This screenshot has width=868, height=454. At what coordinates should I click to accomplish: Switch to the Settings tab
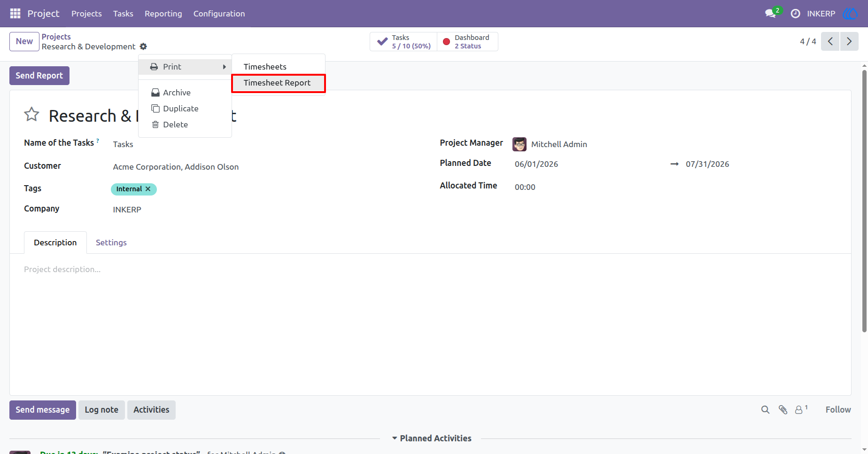[x=111, y=243]
